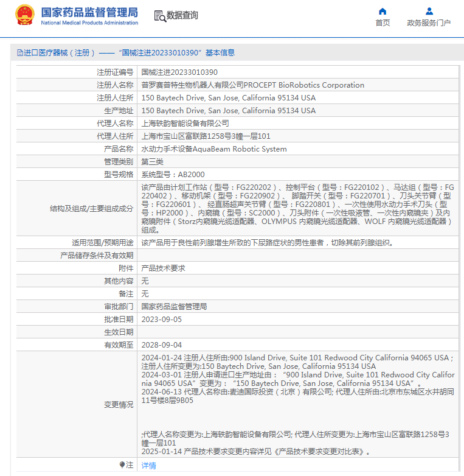Viewport: 464px width, 476px height.
Task: Click National Medical Products Administration subtitle
Action: [x=89, y=23]
